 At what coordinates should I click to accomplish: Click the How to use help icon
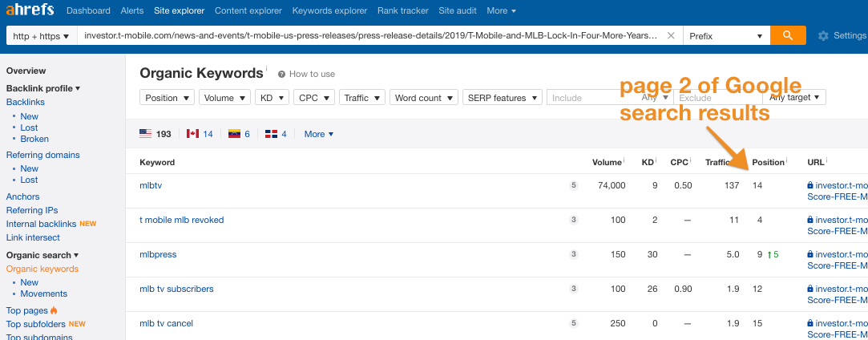pyautogui.click(x=282, y=75)
